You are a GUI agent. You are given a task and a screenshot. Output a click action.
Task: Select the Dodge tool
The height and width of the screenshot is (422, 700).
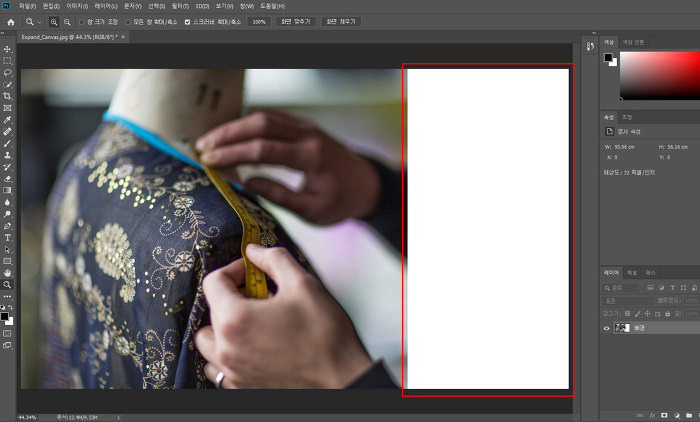[x=7, y=214]
